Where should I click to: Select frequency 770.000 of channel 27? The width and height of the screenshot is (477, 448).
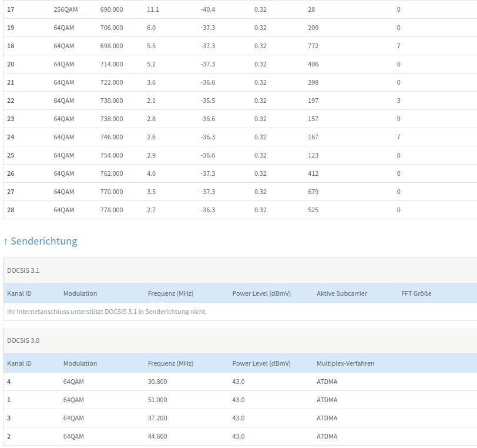(x=112, y=192)
